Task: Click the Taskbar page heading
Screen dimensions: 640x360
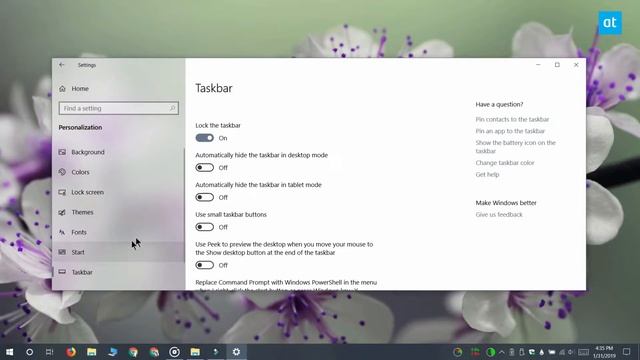Action: [x=214, y=88]
